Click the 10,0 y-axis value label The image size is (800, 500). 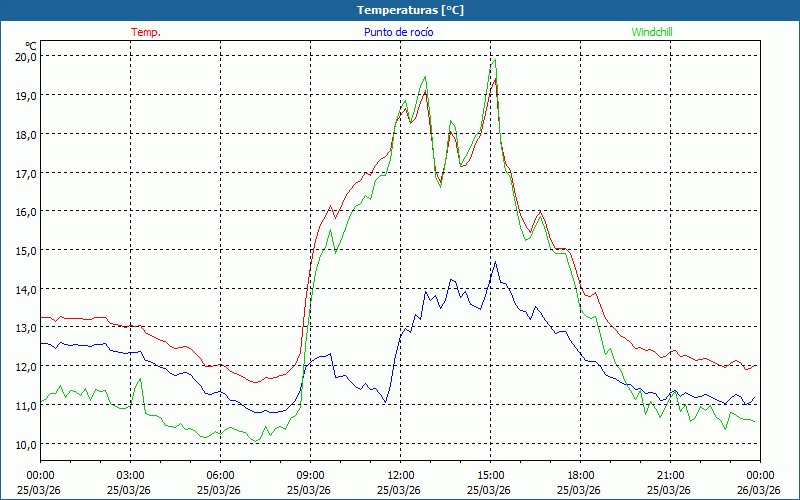(26, 444)
